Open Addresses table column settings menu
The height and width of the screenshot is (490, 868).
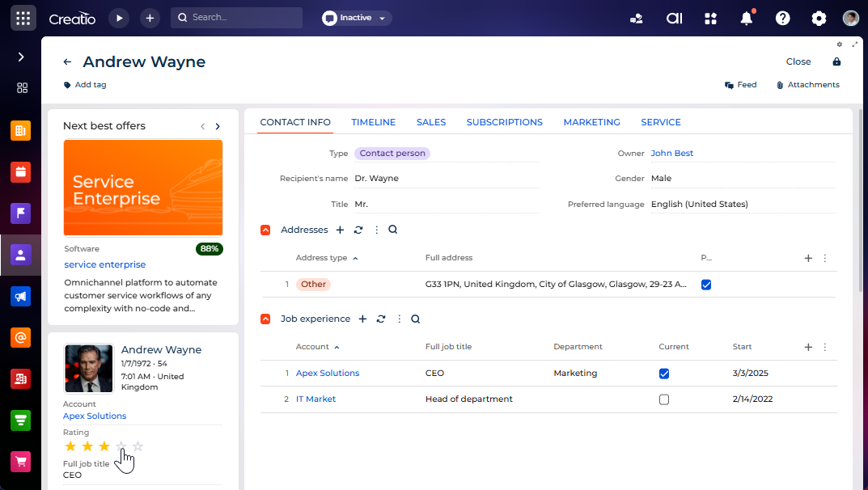(x=825, y=258)
